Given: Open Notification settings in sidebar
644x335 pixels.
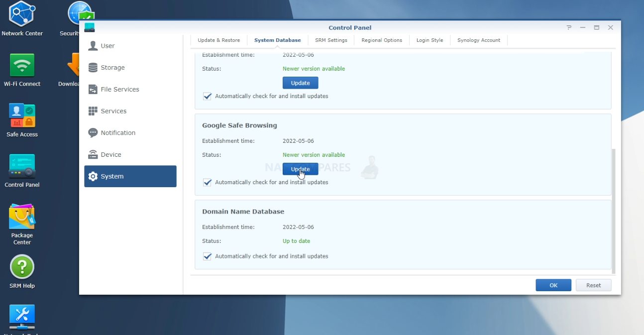Looking at the screenshot, I should pyautogui.click(x=130, y=133).
